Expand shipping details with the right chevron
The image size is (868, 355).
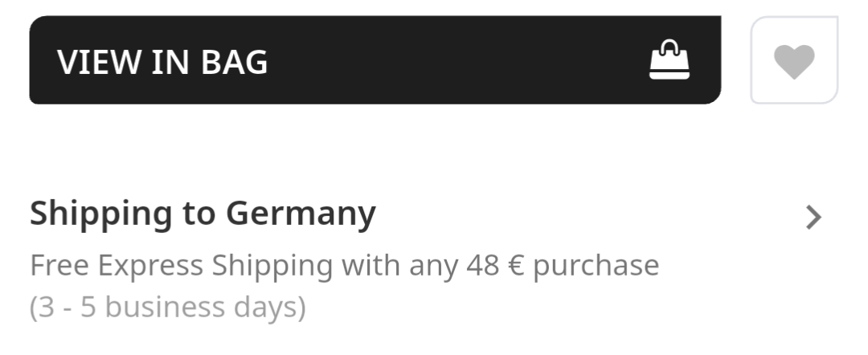point(813,217)
